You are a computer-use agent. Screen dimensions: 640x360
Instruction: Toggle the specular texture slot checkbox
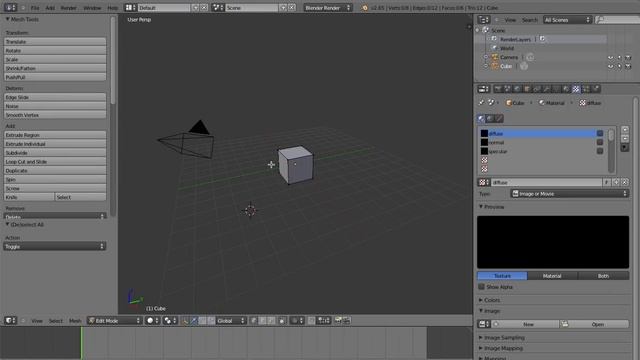point(600,151)
